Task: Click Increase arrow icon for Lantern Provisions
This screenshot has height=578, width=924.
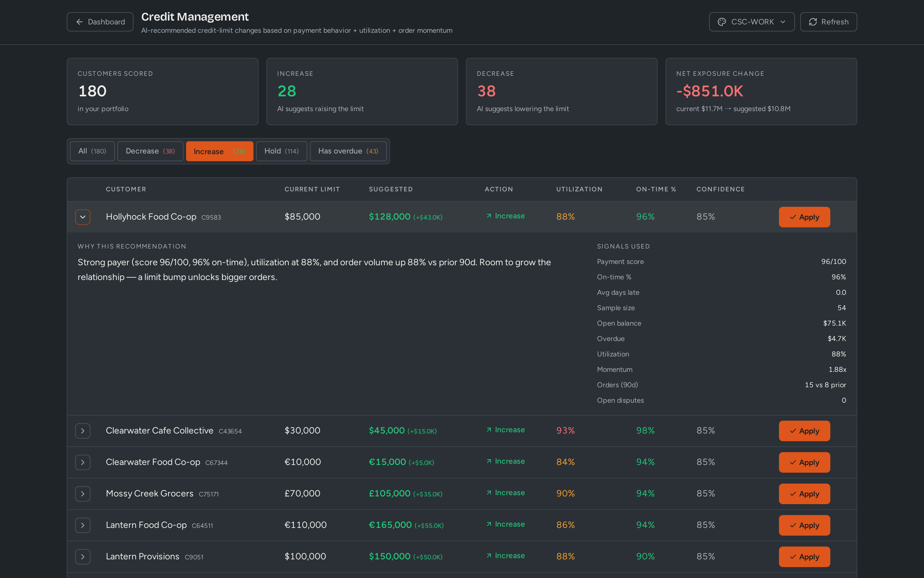Action: [x=489, y=556]
